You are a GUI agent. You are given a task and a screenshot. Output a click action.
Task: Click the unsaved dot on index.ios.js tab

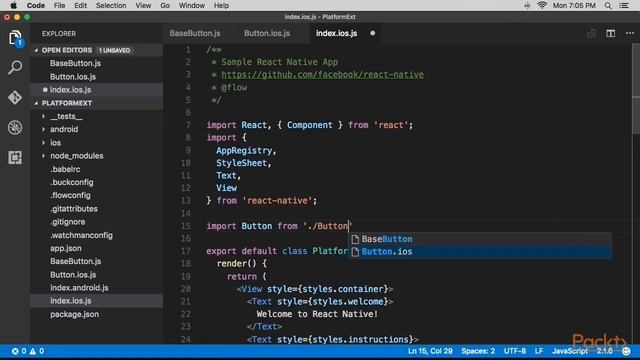tap(373, 33)
